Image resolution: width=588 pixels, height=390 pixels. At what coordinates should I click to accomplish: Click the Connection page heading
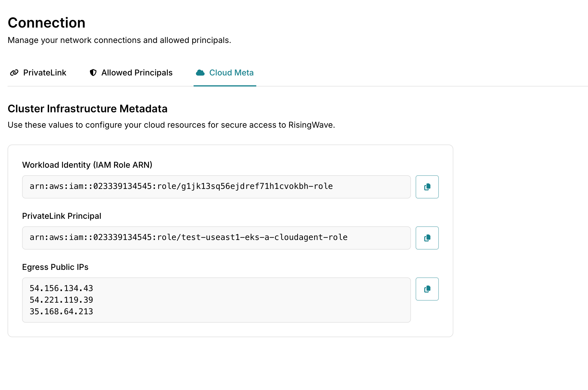pos(46,23)
